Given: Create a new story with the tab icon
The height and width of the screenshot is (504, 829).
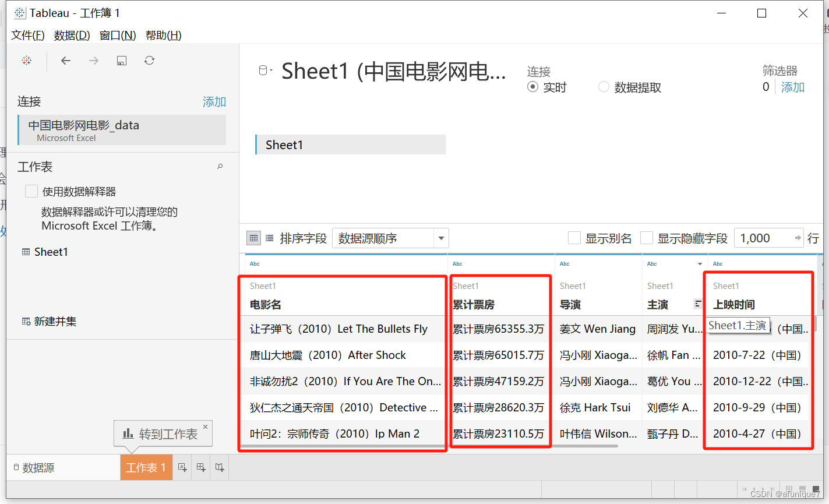Looking at the screenshot, I should coord(220,467).
